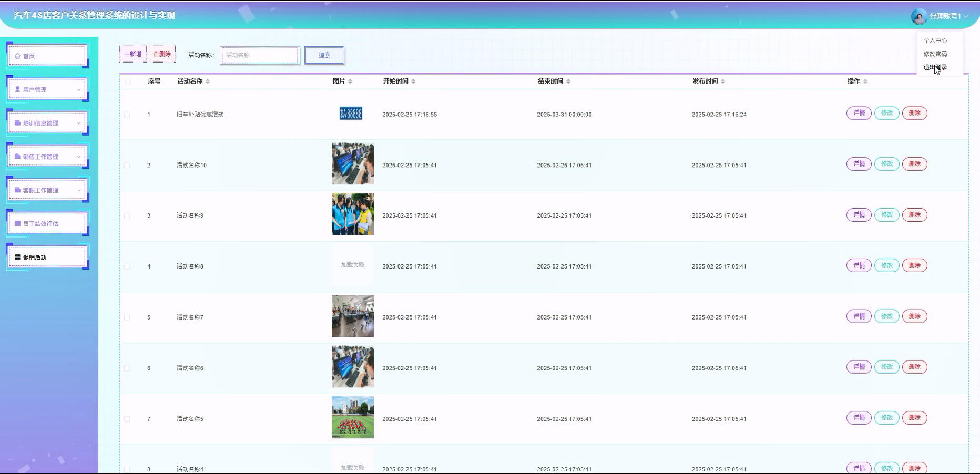Choose 个人中心 from the account menu
Viewport: 980px width, 474px height.
pos(935,40)
